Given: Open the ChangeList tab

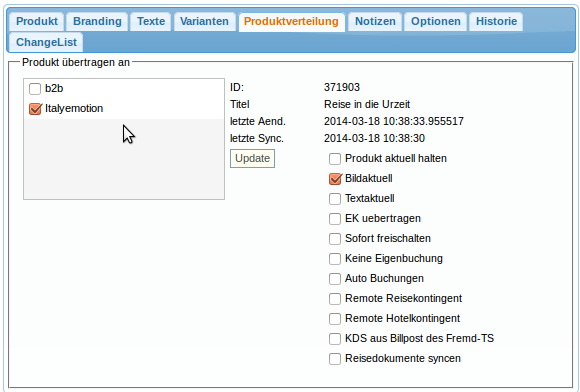Looking at the screenshot, I should click(46, 42).
